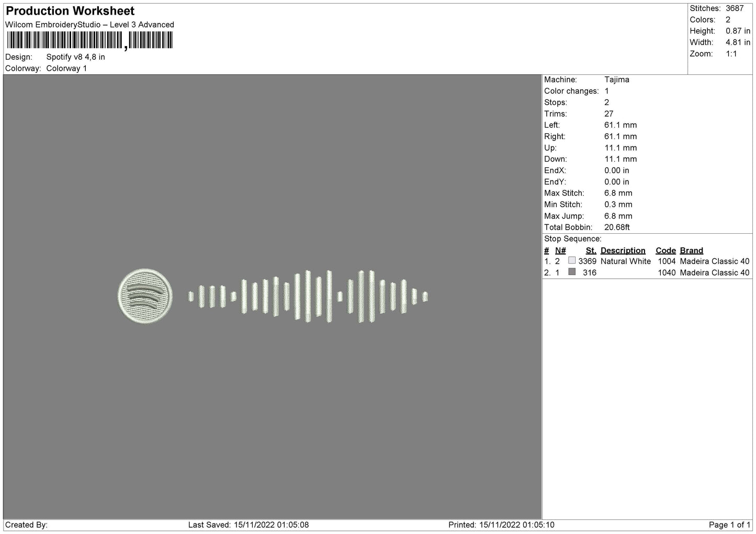Viewport: 756px width, 534px height.
Task: Click 'Wilcom EmbroideryStudio – Level 3 Advanced' text
Action: point(89,25)
